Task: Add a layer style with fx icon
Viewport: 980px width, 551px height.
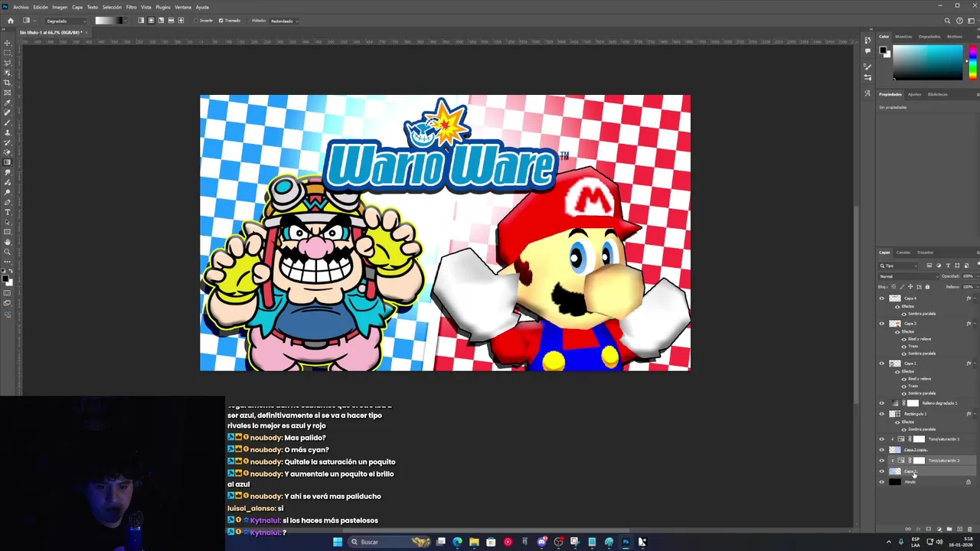Action: pos(918,529)
